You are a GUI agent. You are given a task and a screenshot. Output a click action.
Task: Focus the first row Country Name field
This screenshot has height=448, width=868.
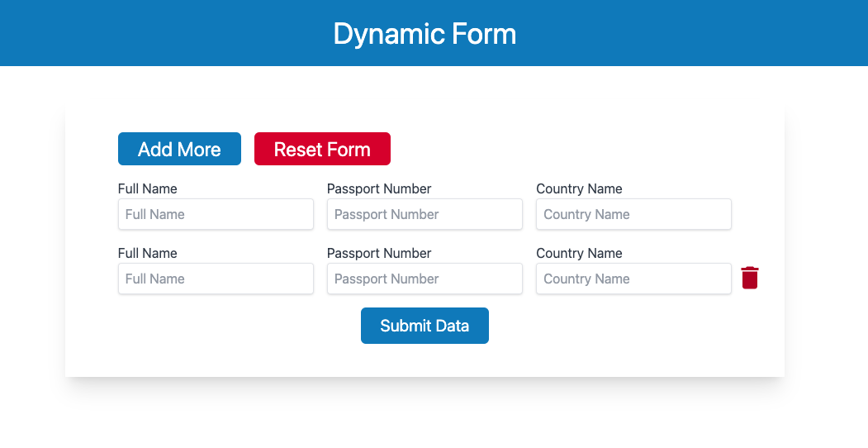click(633, 214)
